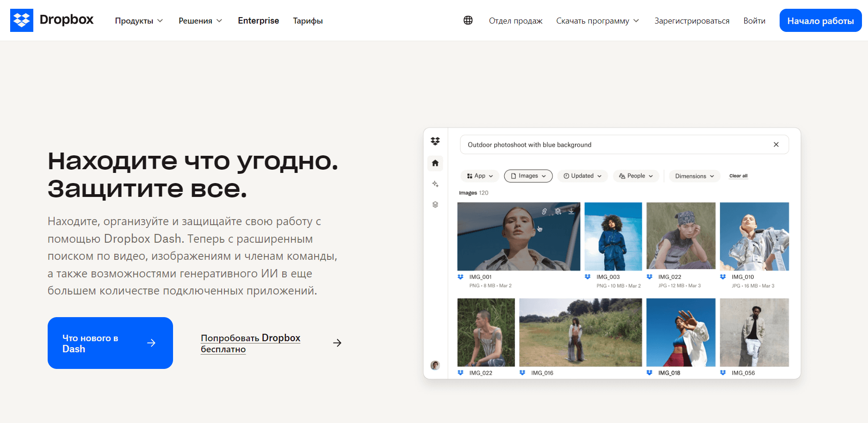Go to Отдел продаж

pos(515,21)
